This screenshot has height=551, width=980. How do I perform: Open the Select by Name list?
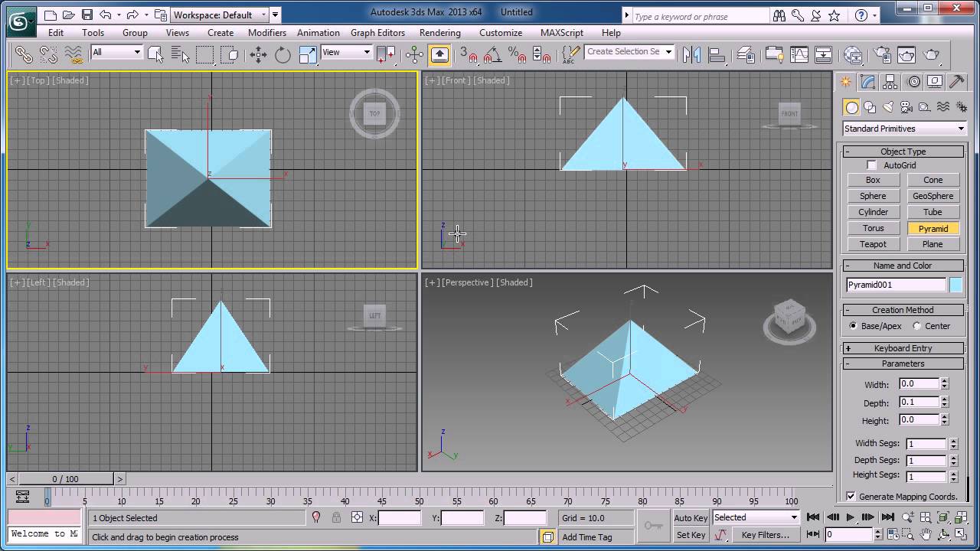[x=180, y=54]
